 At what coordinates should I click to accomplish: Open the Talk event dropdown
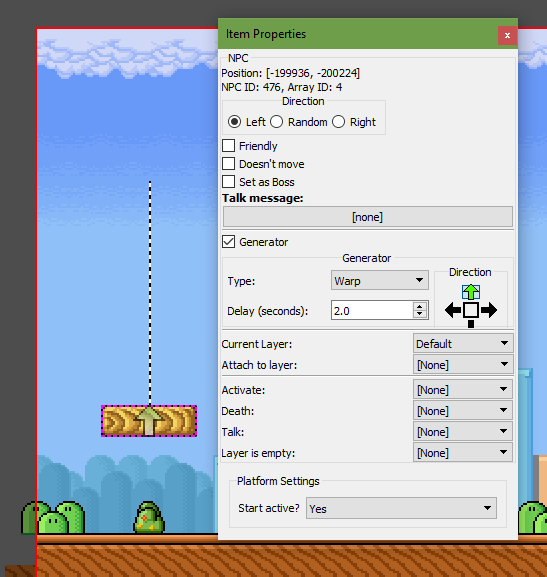pyautogui.click(x=463, y=432)
